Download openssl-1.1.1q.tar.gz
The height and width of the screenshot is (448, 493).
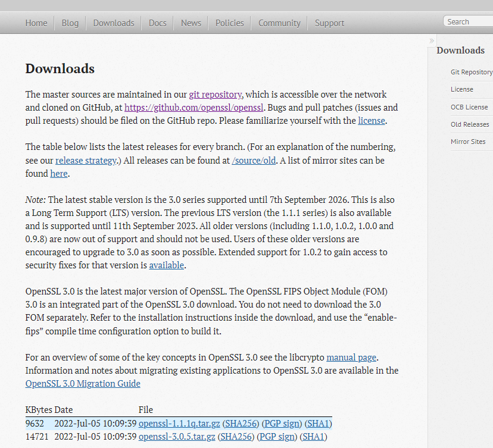coord(179,424)
